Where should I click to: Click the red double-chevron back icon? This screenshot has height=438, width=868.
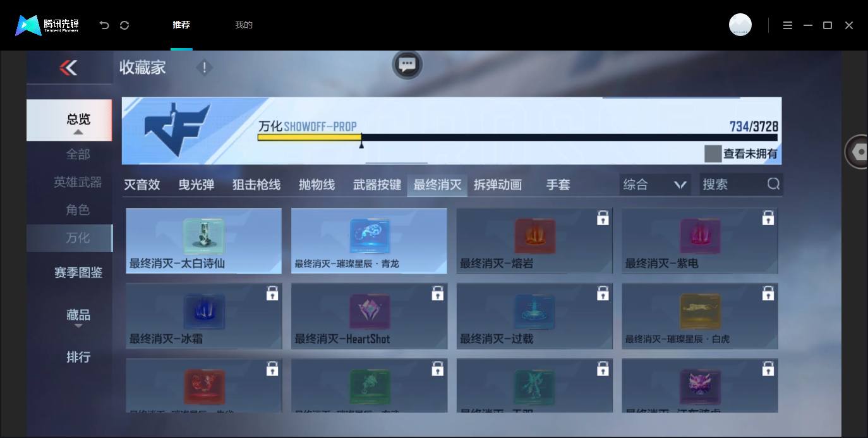coord(68,68)
